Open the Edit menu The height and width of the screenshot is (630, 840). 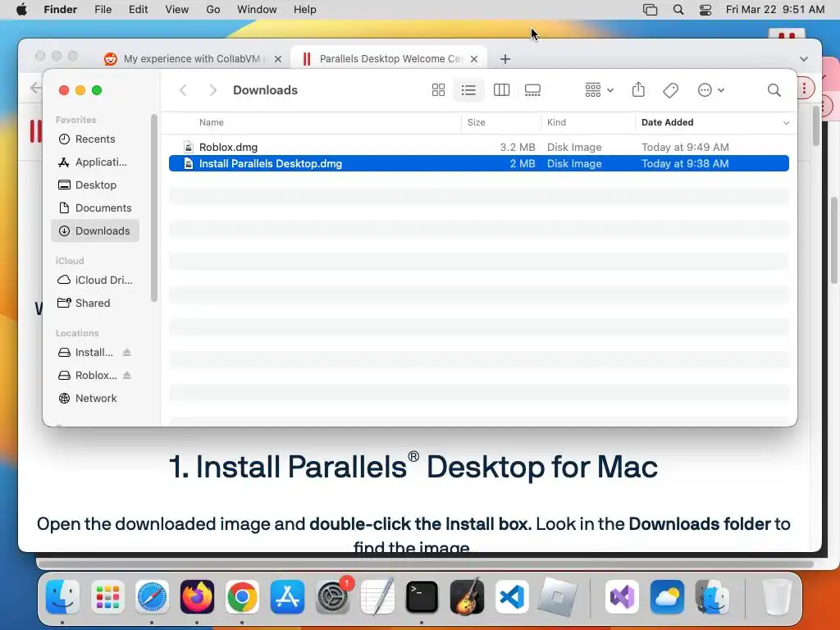[x=138, y=10]
